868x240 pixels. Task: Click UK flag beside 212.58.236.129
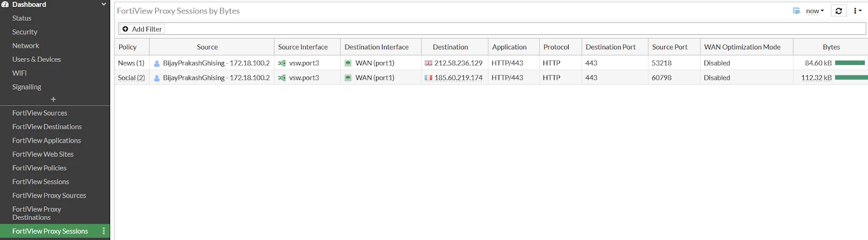coord(429,63)
